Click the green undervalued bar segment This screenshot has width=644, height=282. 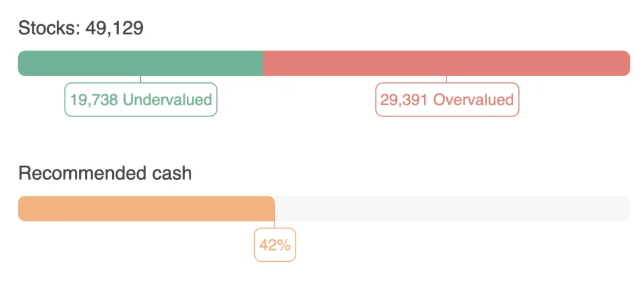coord(140,64)
